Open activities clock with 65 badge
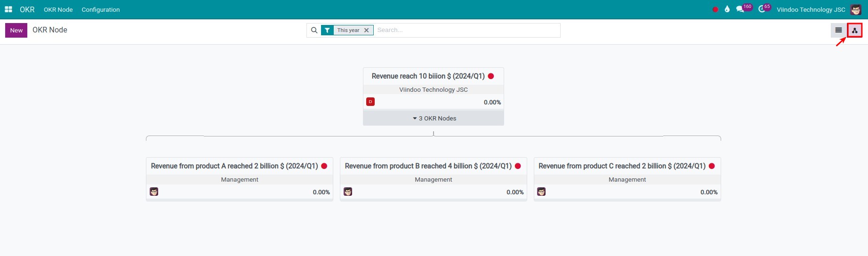 764,8
